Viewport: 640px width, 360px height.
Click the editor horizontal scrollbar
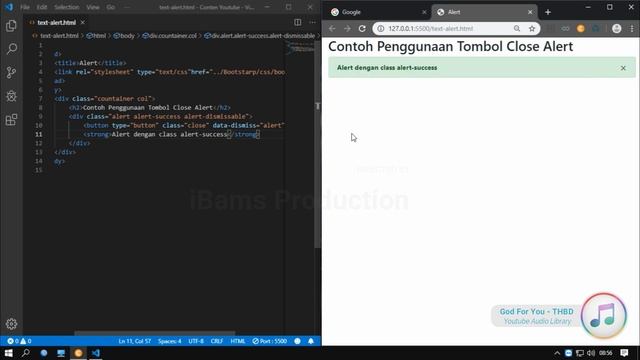point(154,333)
